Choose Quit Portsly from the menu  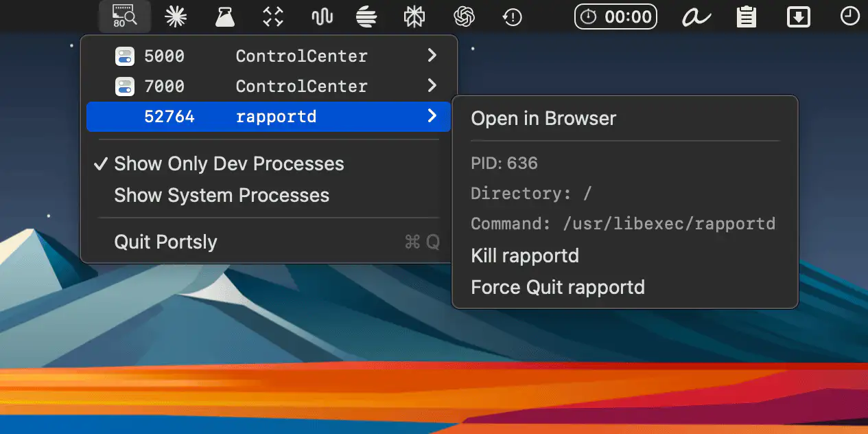(165, 242)
